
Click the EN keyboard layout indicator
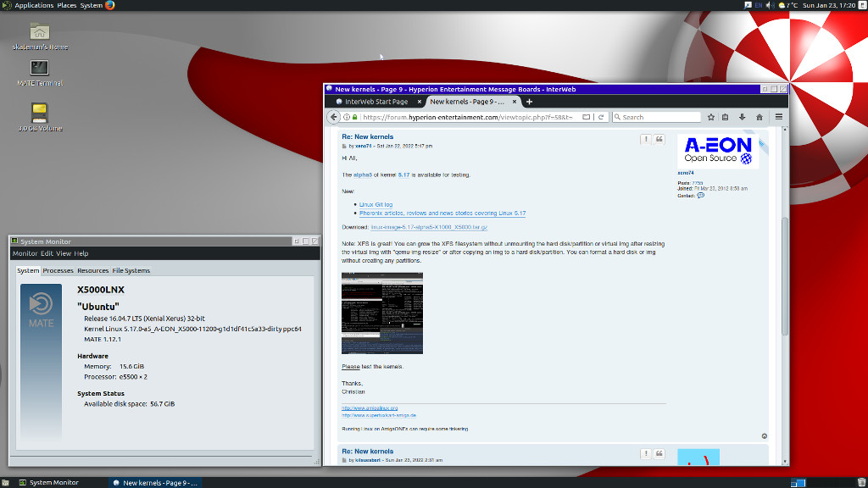coord(759,5)
